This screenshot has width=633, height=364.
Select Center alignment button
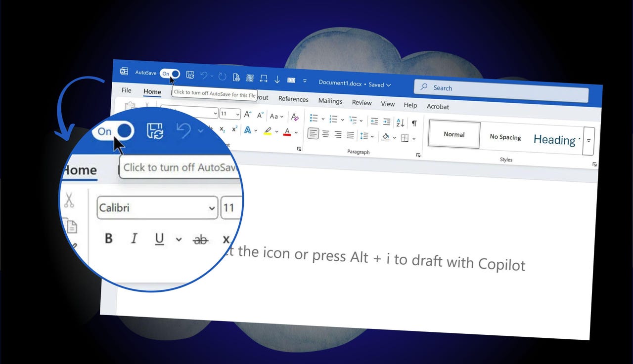[x=326, y=134]
